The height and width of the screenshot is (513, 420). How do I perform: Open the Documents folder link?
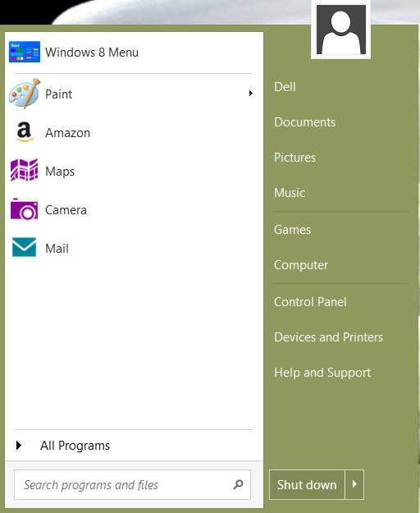[304, 122]
